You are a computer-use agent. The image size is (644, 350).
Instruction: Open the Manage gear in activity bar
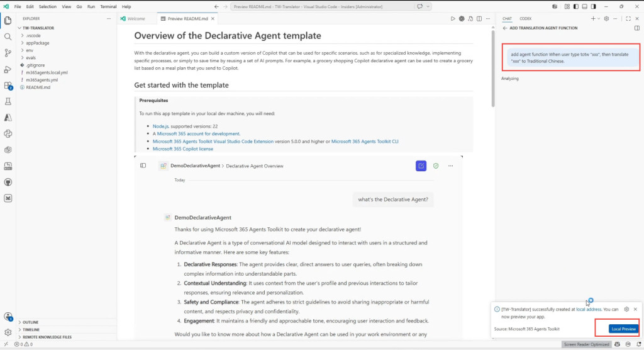click(x=8, y=332)
